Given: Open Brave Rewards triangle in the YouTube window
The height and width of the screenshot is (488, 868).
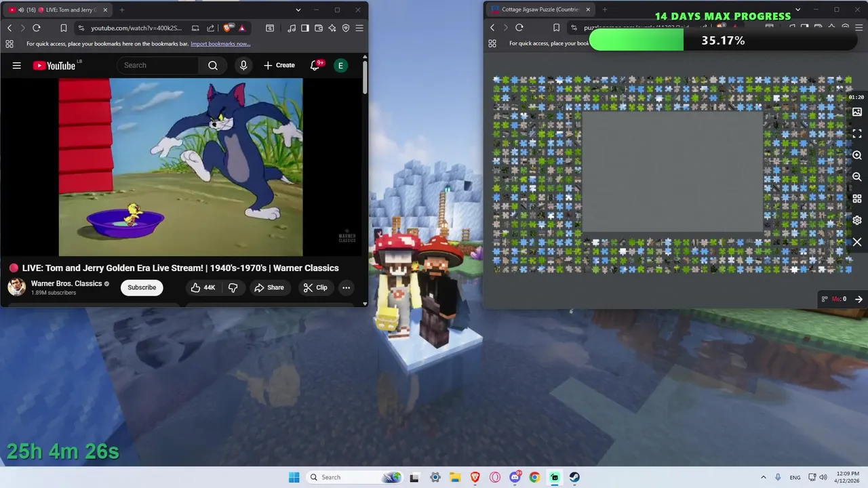Looking at the screenshot, I should point(241,28).
